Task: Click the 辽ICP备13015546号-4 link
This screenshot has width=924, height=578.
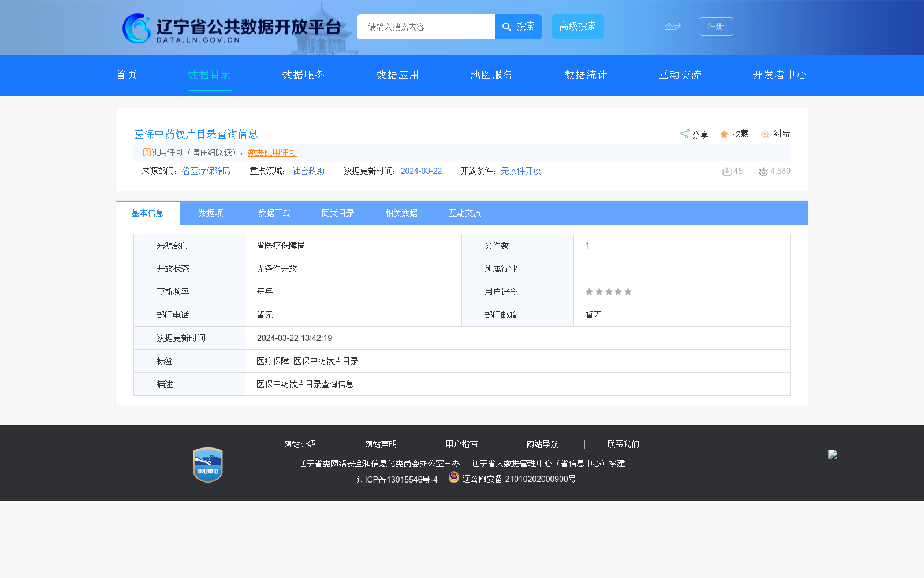Action: click(397, 480)
